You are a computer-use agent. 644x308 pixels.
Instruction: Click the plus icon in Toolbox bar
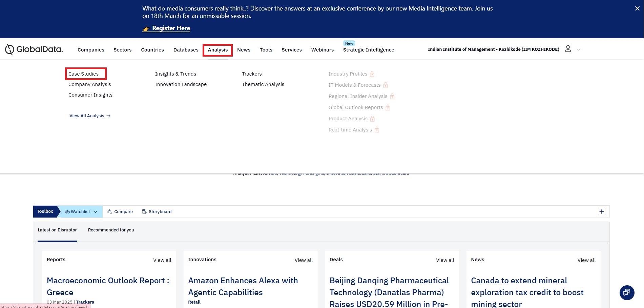coord(601,212)
